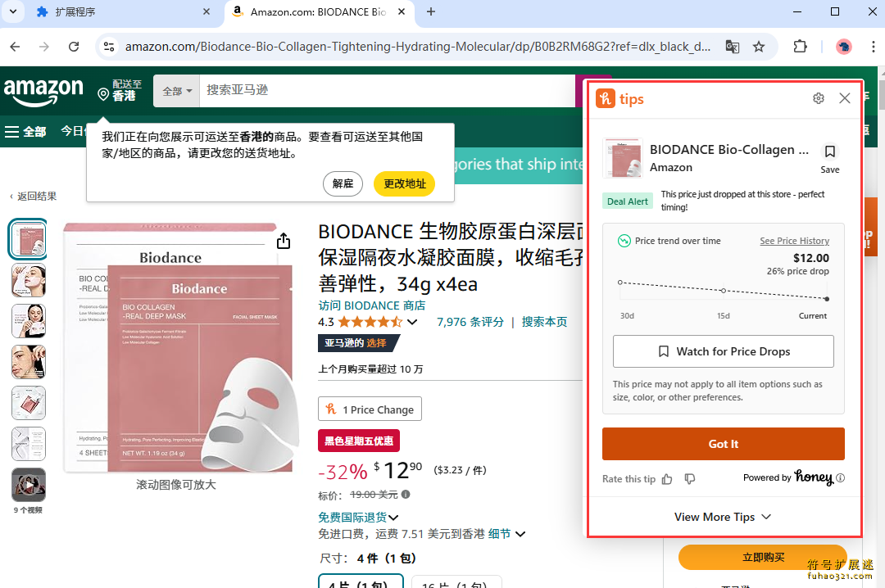Screen dimensions: 885x588
Task: Open the 全部 hamburger menu
Action: tap(25, 132)
